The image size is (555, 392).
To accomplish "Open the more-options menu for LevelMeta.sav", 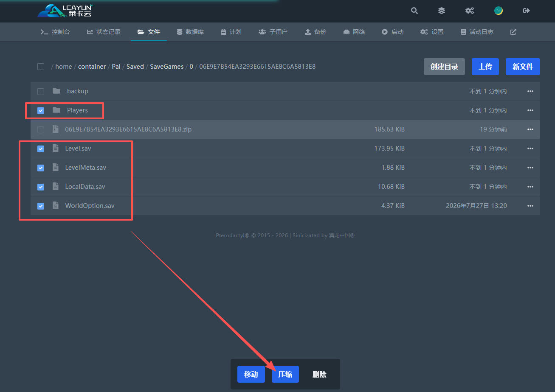I will pyautogui.click(x=530, y=168).
